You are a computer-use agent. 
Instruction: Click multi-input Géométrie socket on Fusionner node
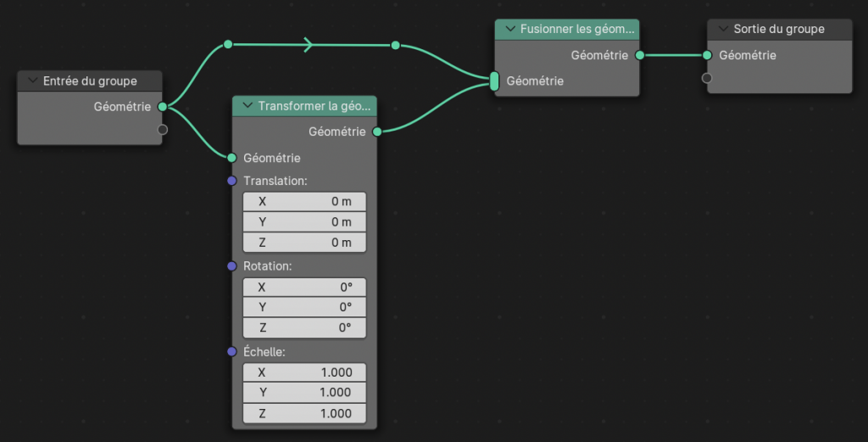495,81
